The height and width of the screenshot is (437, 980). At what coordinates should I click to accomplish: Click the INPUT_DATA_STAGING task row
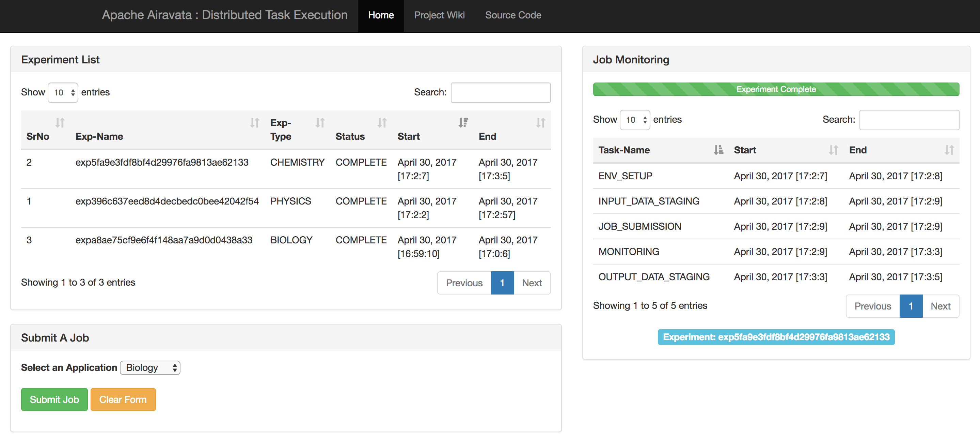point(776,201)
